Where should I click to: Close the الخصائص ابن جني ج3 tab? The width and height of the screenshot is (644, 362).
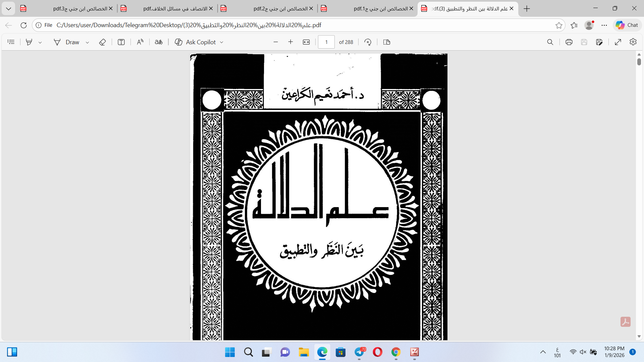(111, 9)
